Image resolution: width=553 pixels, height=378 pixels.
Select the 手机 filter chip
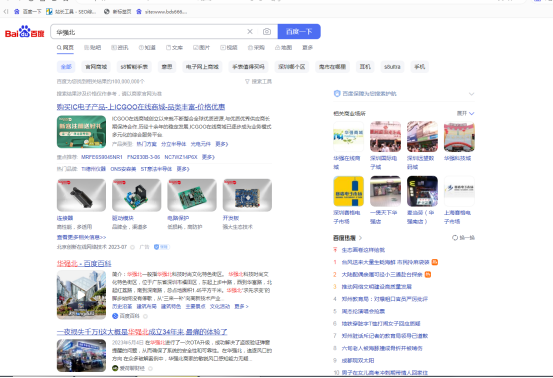[419, 67]
